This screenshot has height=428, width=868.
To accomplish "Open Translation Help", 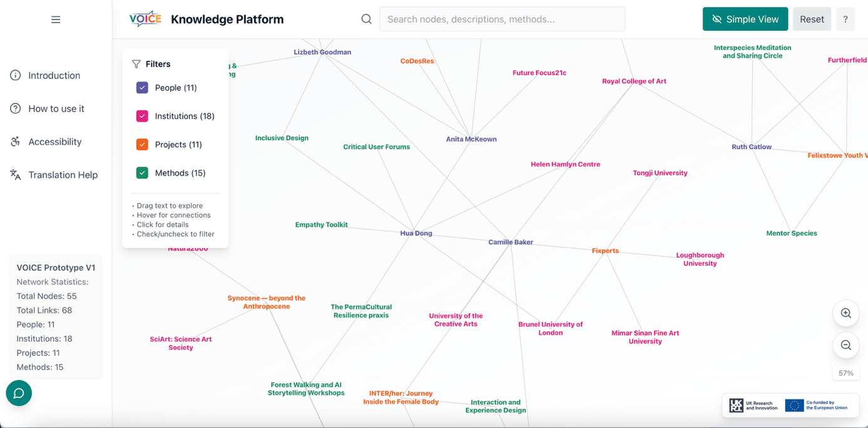I will click(x=63, y=175).
